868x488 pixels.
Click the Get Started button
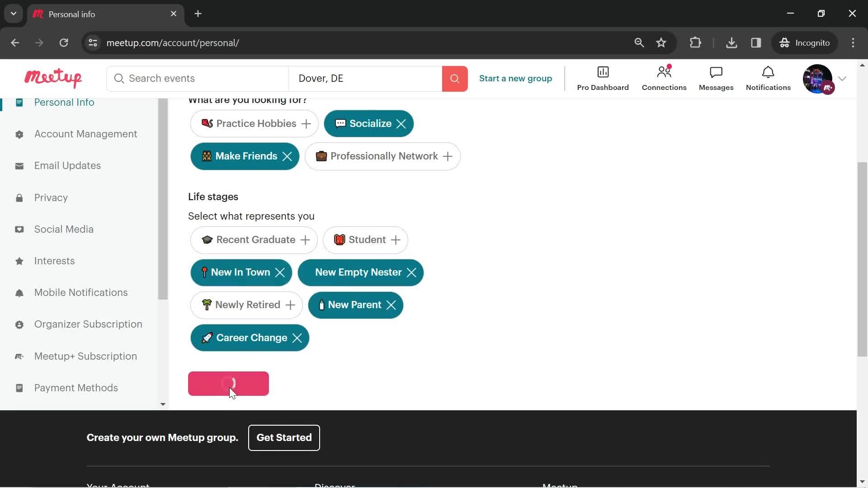tap(284, 437)
